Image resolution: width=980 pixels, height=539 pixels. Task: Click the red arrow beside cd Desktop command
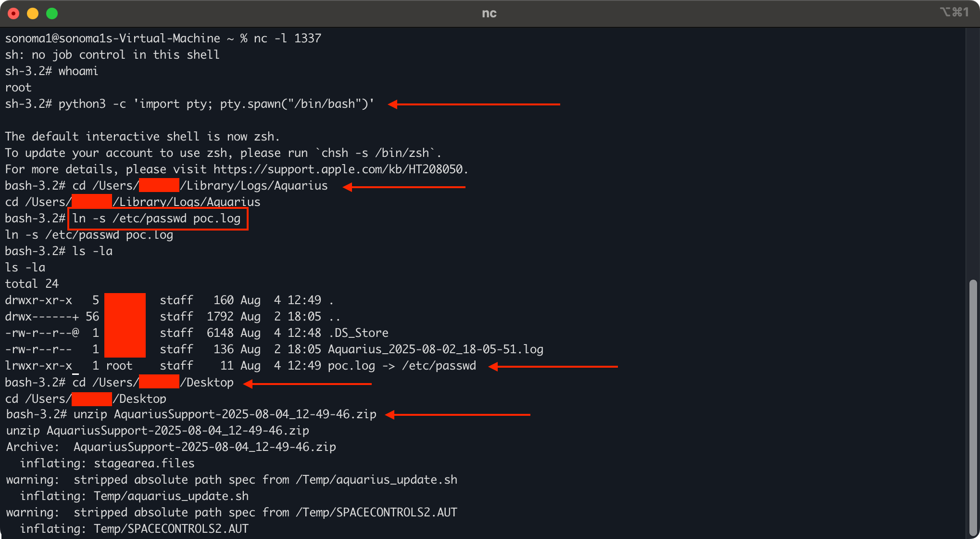point(308,384)
